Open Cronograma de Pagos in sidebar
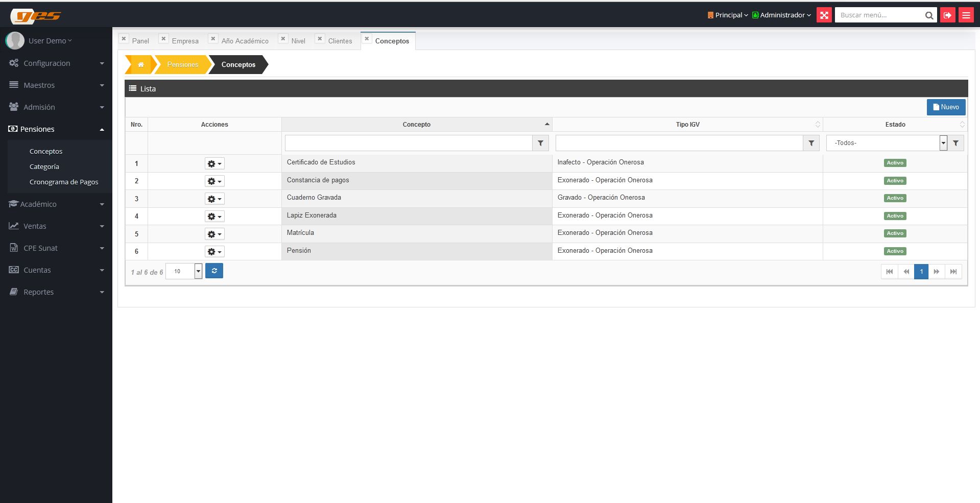The height and width of the screenshot is (503, 980). point(64,182)
